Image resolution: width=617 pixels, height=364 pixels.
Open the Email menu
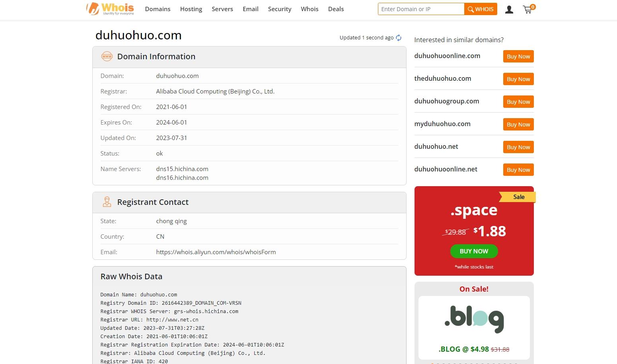pos(251,9)
